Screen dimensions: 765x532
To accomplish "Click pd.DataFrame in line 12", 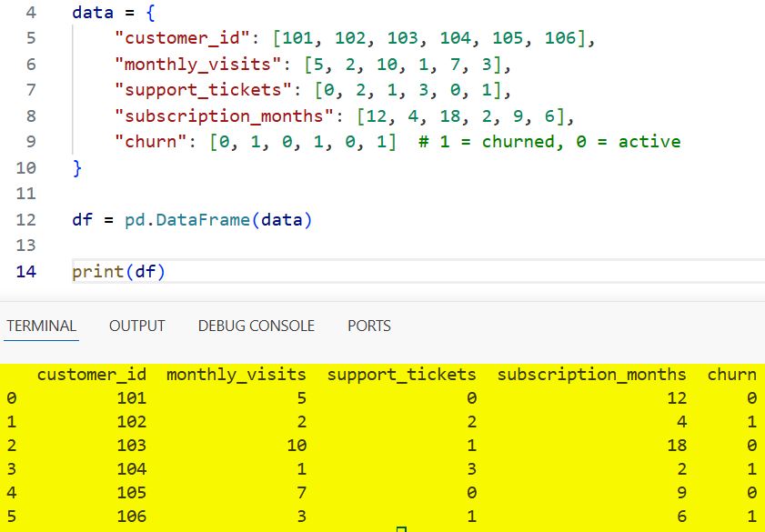I will 187,220.
